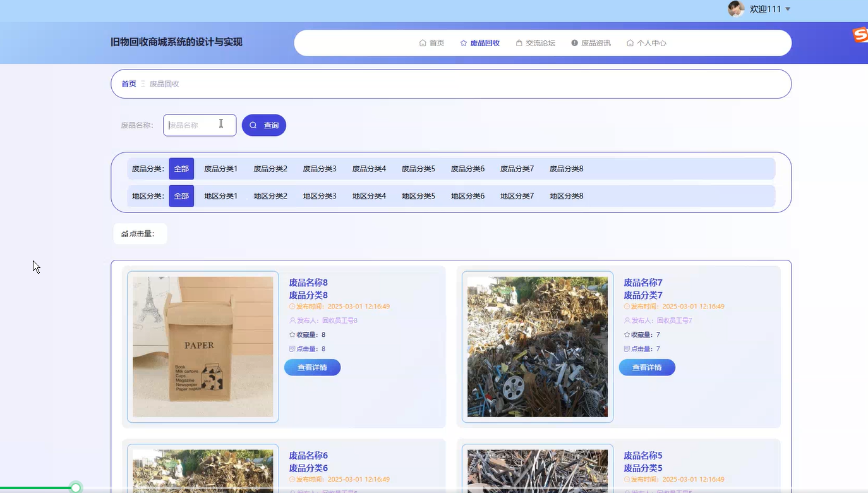Viewport: 868px width, 493px height.
Task: Click text 回收员工号7 publisher
Action: click(675, 320)
